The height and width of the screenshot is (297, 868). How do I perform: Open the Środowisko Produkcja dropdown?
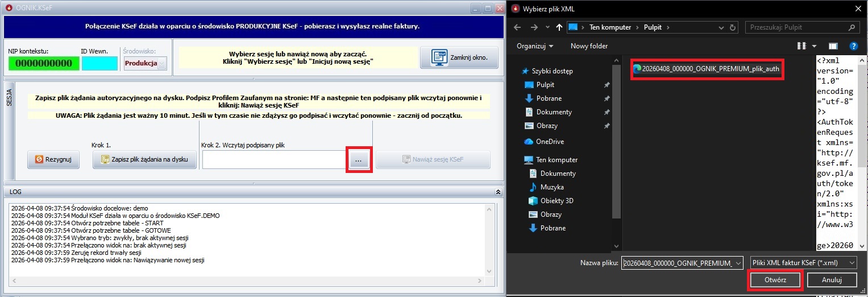tap(161, 64)
